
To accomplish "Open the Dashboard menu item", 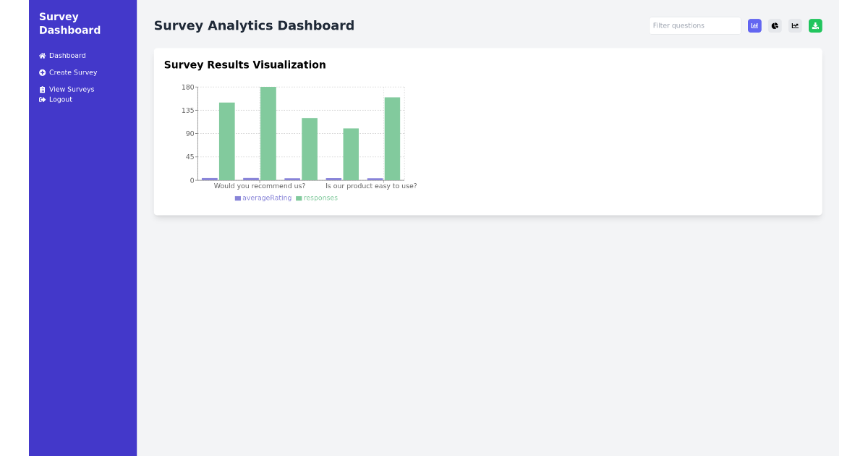I will (67, 55).
